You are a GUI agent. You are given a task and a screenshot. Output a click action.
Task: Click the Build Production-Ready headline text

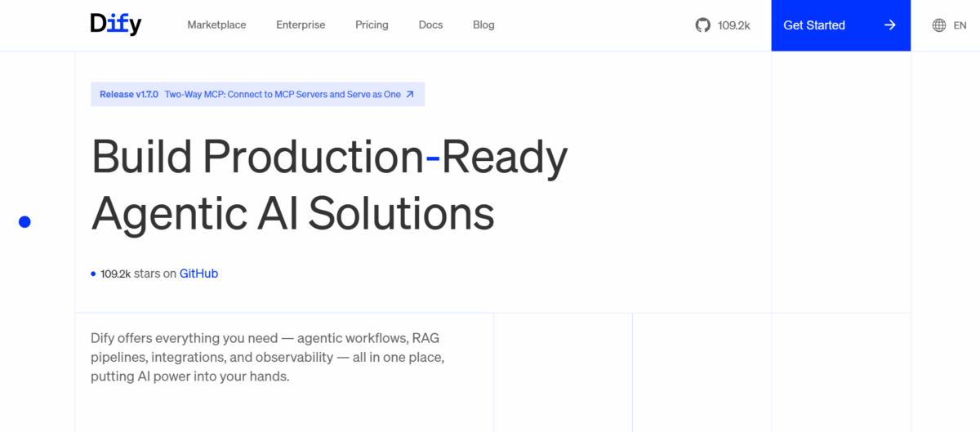329,158
